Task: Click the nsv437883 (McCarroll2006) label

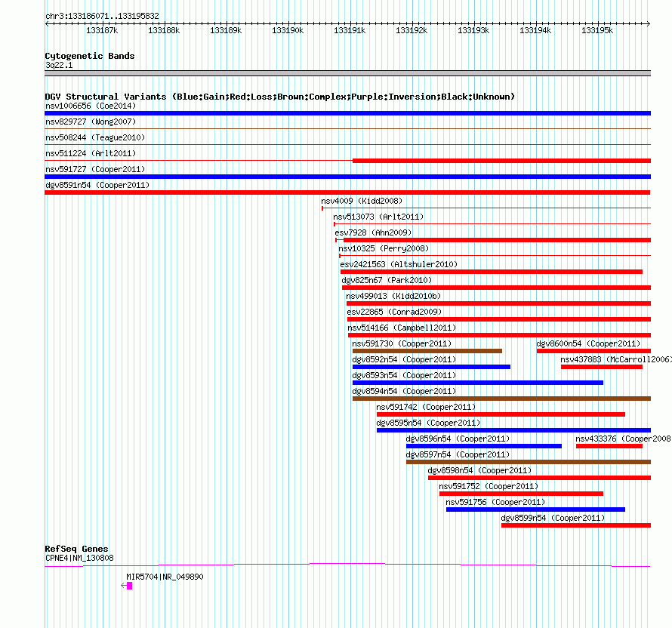Action: [x=616, y=359]
